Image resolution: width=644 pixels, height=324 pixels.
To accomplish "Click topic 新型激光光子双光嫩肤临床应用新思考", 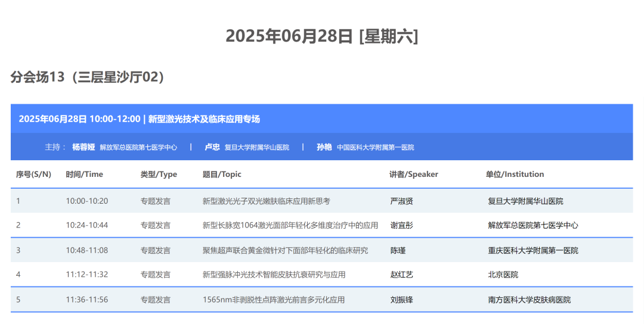I will pos(266,201).
